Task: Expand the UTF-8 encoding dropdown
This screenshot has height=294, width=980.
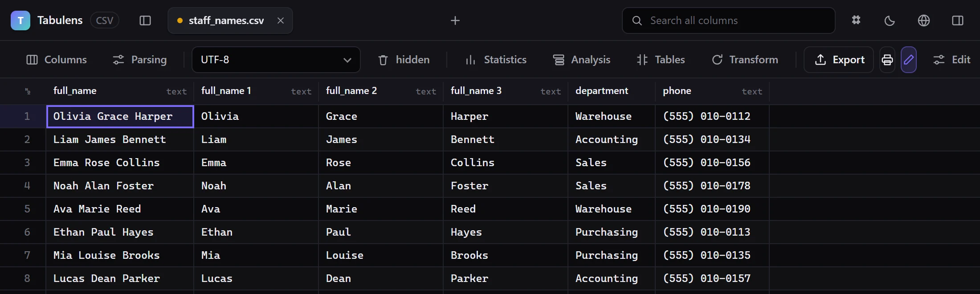Action: 276,60
